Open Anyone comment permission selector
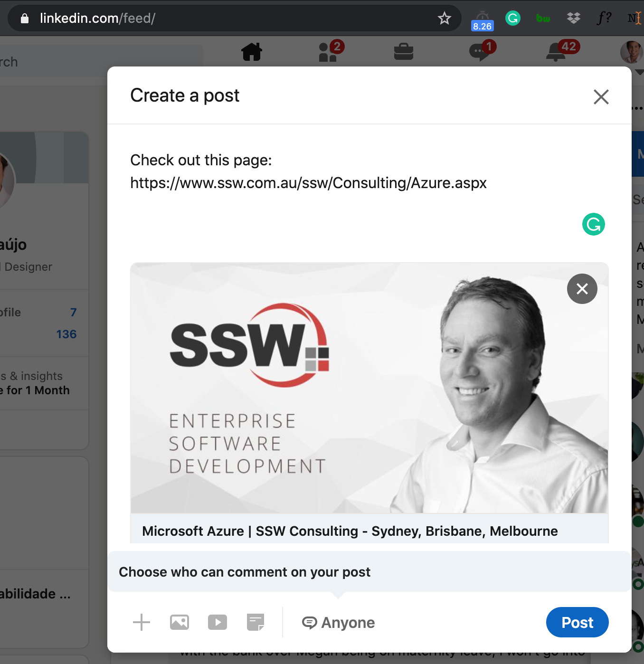The height and width of the screenshot is (664, 644). tap(339, 622)
